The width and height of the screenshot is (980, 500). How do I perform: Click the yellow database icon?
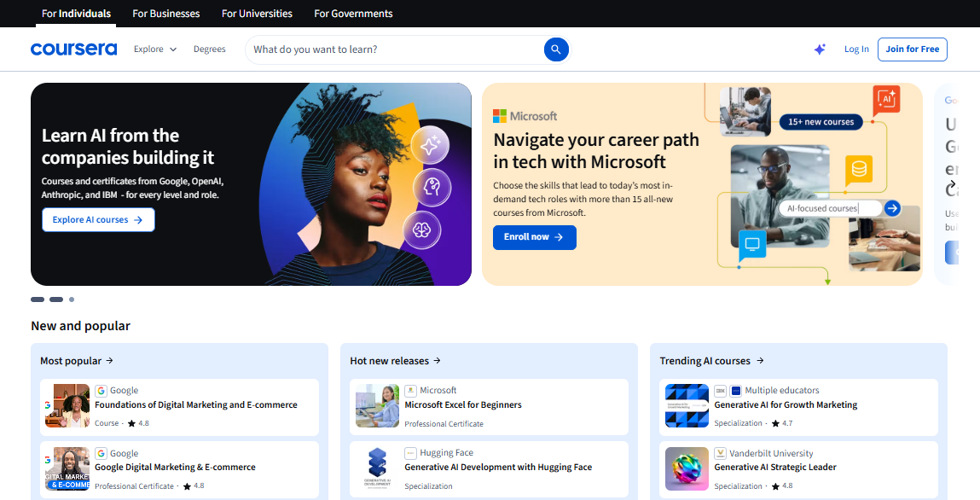[x=859, y=170]
